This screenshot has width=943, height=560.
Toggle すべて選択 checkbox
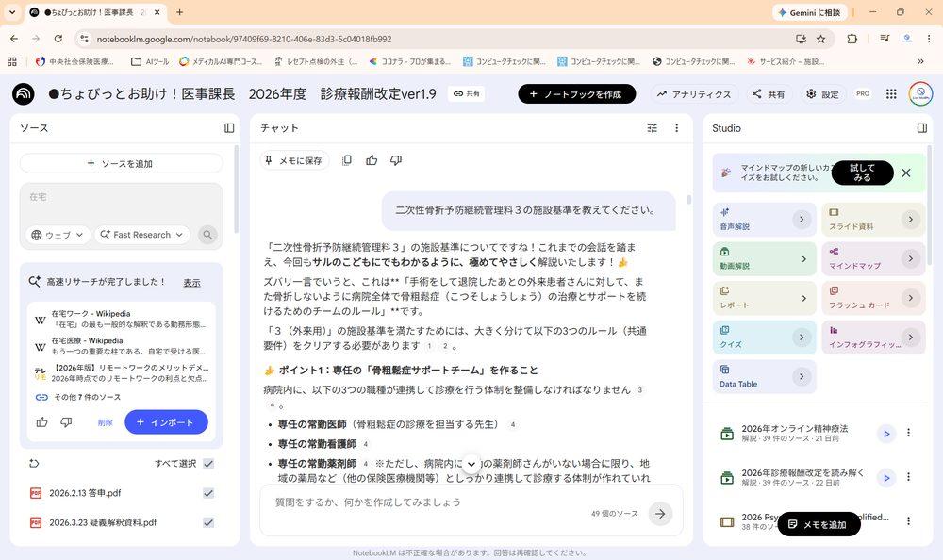point(208,464)
